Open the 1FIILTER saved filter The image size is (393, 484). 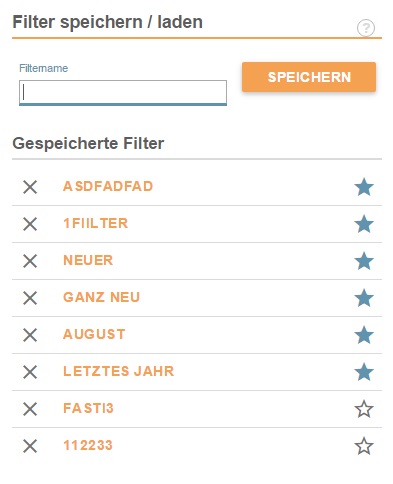[95, 223]
